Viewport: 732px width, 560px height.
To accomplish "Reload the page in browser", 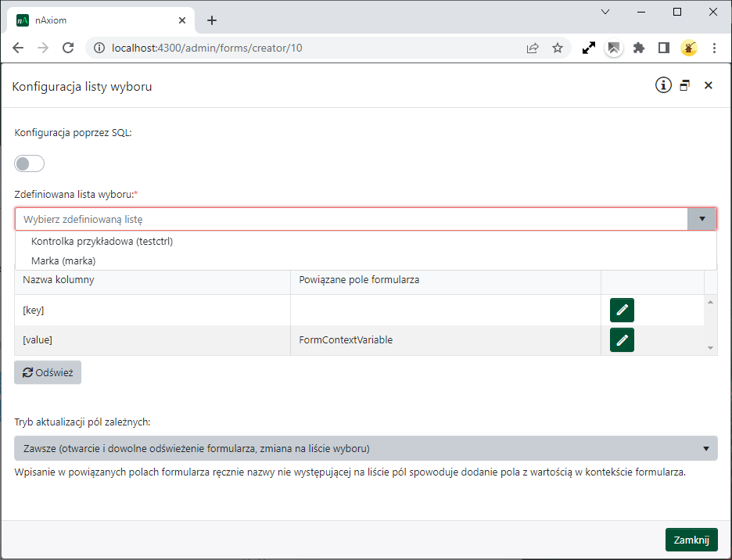I will pyautogui.click(x=68, y=48).
